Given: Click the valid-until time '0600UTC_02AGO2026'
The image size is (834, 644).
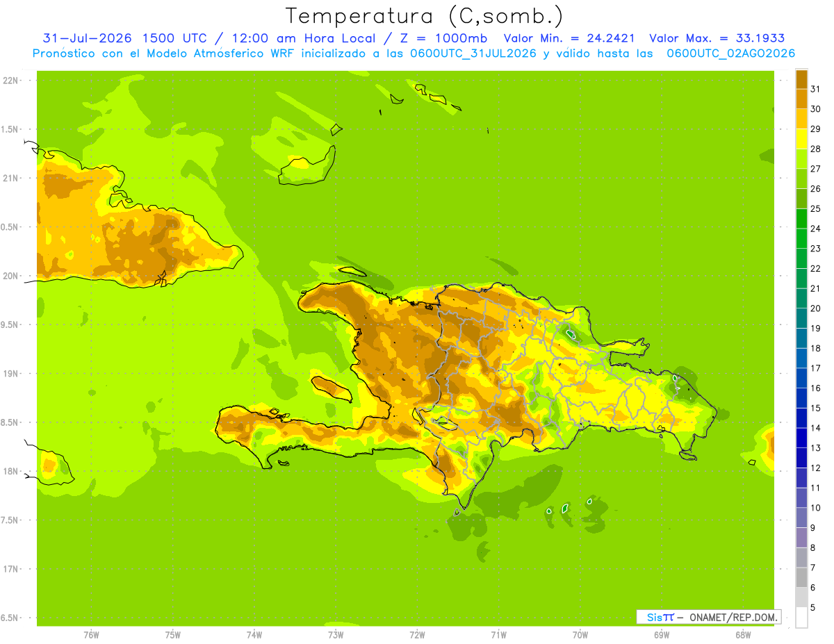Looking at the screenshot, I should pyautogui.click(x=731, y=53).
